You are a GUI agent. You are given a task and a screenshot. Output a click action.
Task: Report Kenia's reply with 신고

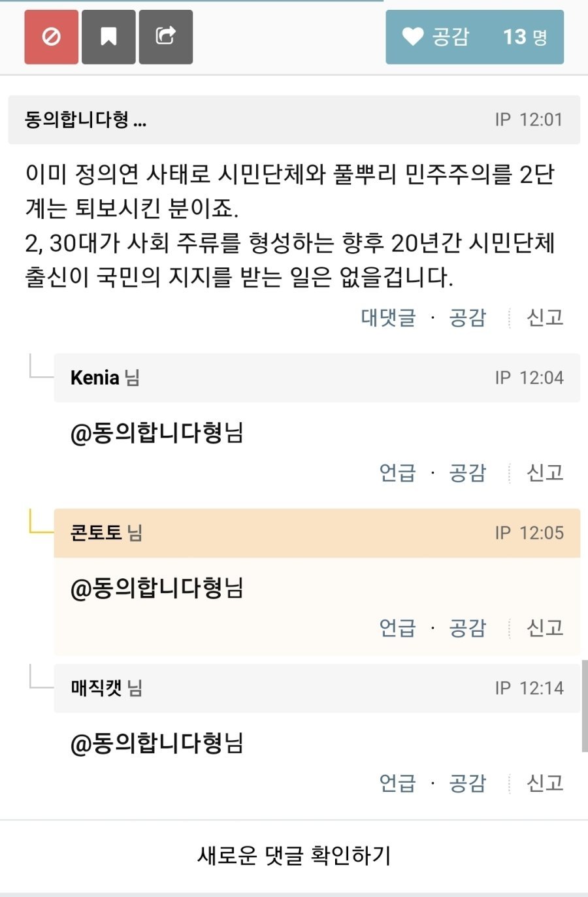[x=545, y=472]
